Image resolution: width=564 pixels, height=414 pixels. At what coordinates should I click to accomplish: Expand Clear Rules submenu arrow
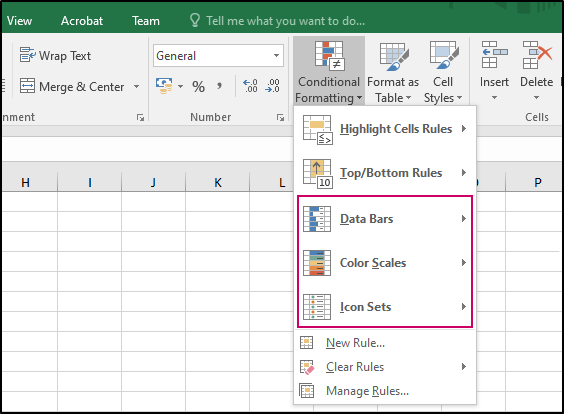point(464,367)
